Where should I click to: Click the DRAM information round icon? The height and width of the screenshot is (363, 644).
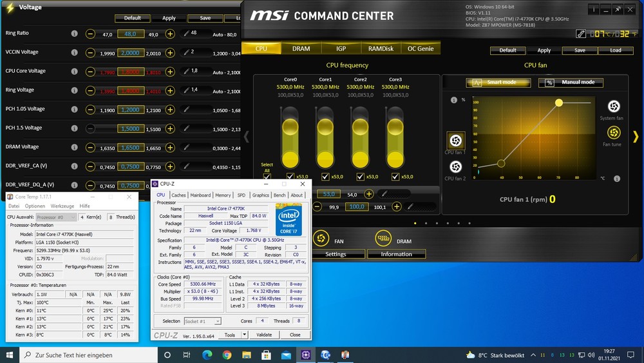coord(383,238)
